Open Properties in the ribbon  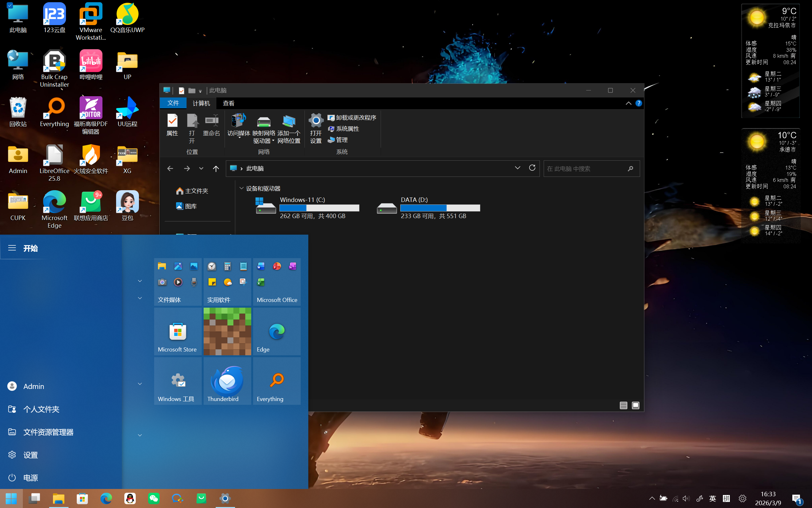pos(172,125)
